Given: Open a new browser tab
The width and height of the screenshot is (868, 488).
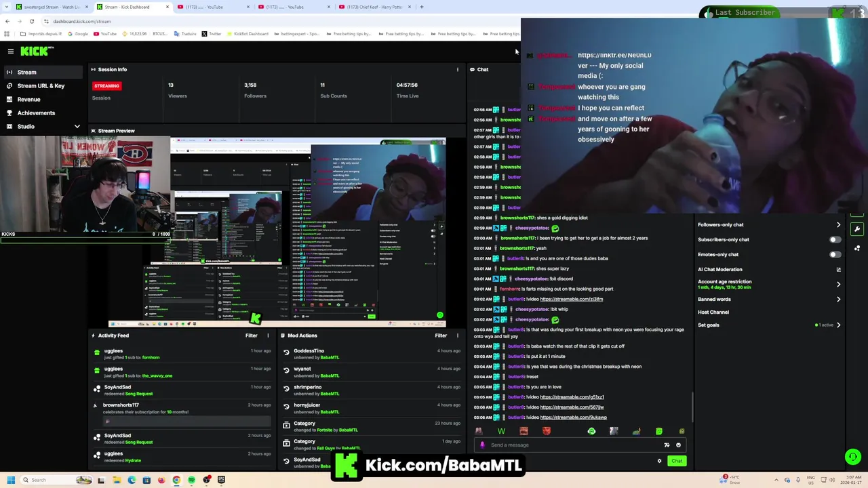Looking at the screenshot, I should (x=421, y=7).
